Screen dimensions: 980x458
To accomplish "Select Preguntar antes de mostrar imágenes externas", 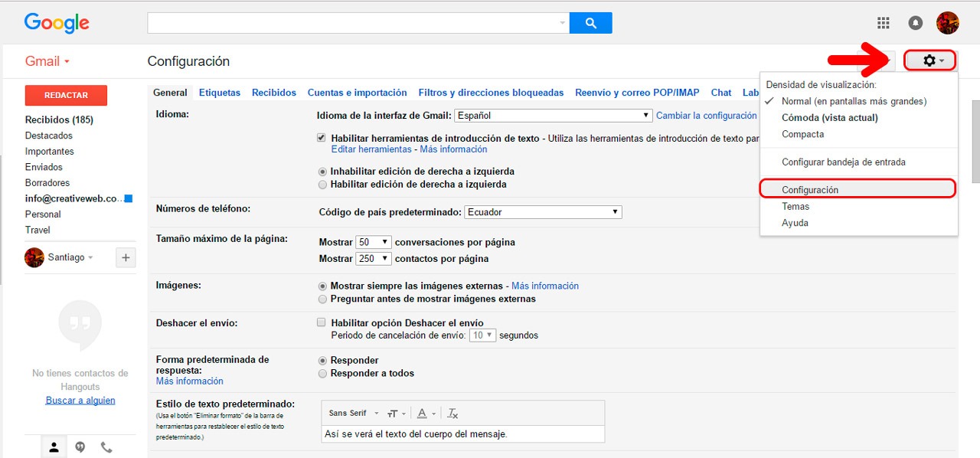I will [322, 299].
